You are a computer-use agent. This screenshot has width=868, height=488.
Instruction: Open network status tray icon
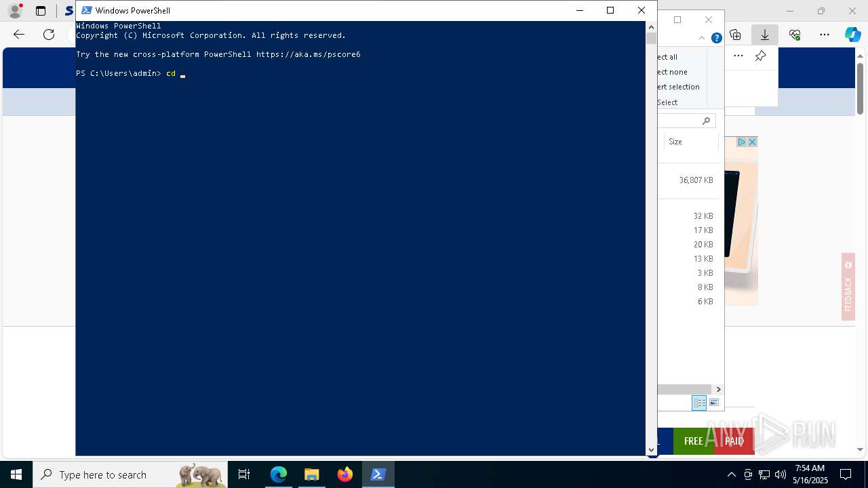click(764, 474)
